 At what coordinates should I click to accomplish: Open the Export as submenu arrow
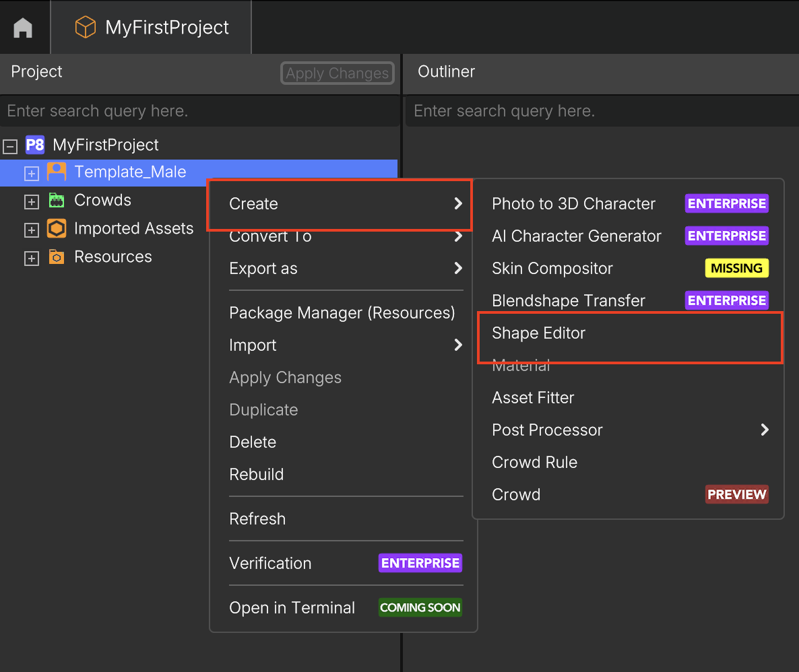[x=458, y=269]
